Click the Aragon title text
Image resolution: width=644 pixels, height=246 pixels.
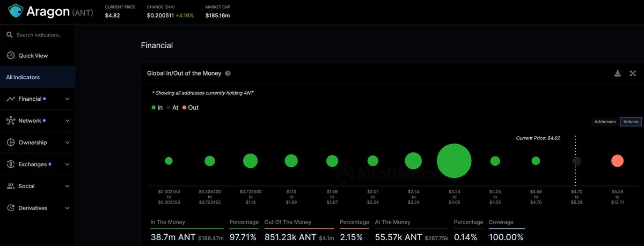pyautogui.click(x=48, y=12)
